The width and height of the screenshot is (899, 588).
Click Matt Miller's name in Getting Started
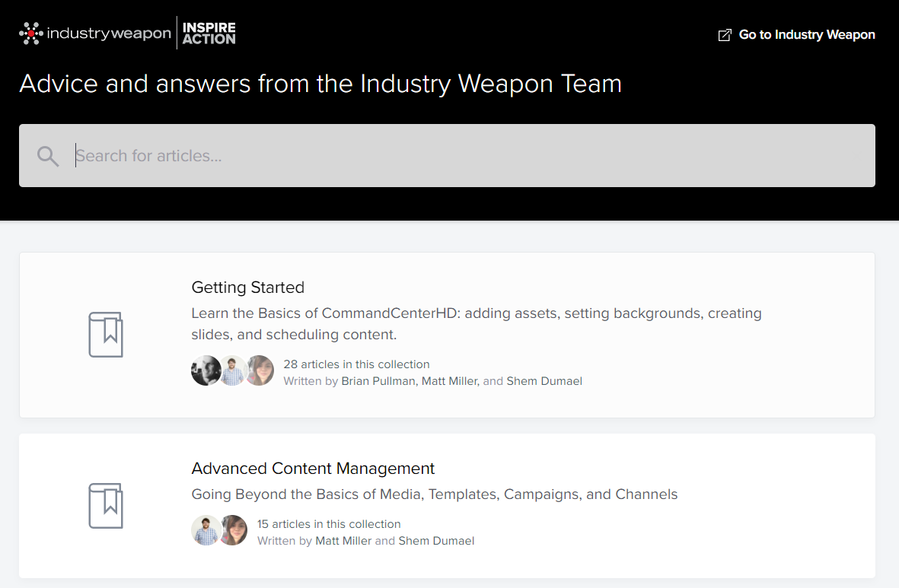(449, 381)
